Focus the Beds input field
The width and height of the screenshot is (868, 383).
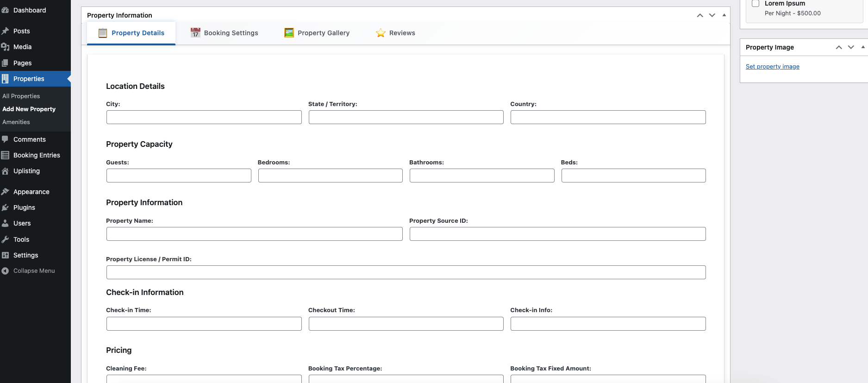click(x=633, y=176)
